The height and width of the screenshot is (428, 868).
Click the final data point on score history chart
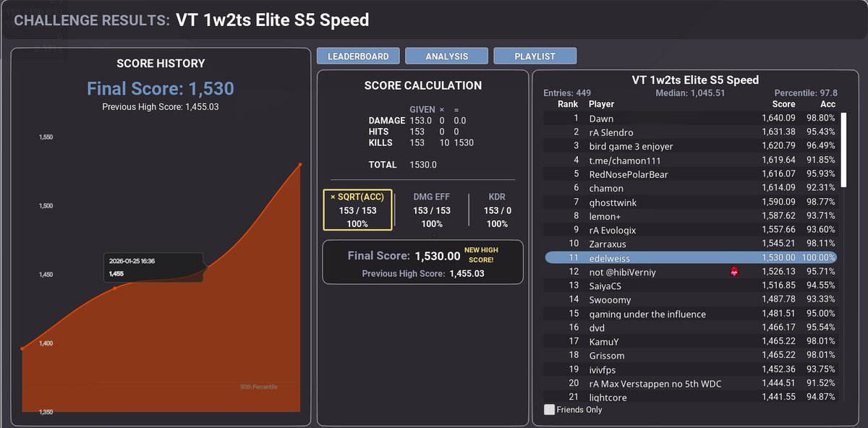coord(300,165)
